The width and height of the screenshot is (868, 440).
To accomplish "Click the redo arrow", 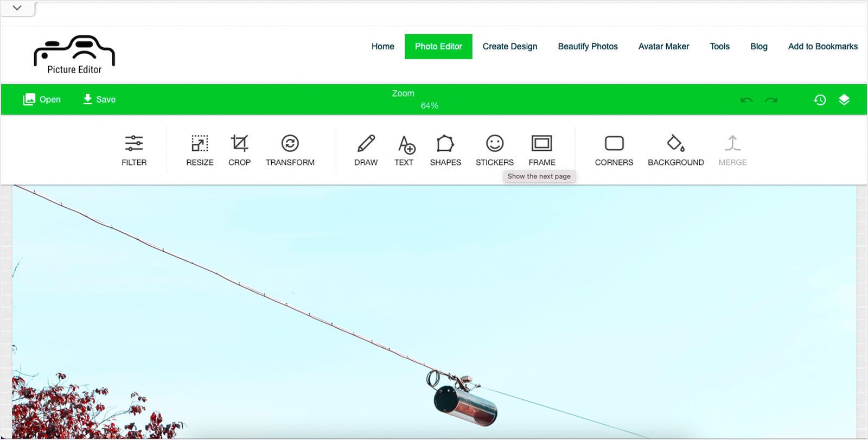I will [771, 100].
